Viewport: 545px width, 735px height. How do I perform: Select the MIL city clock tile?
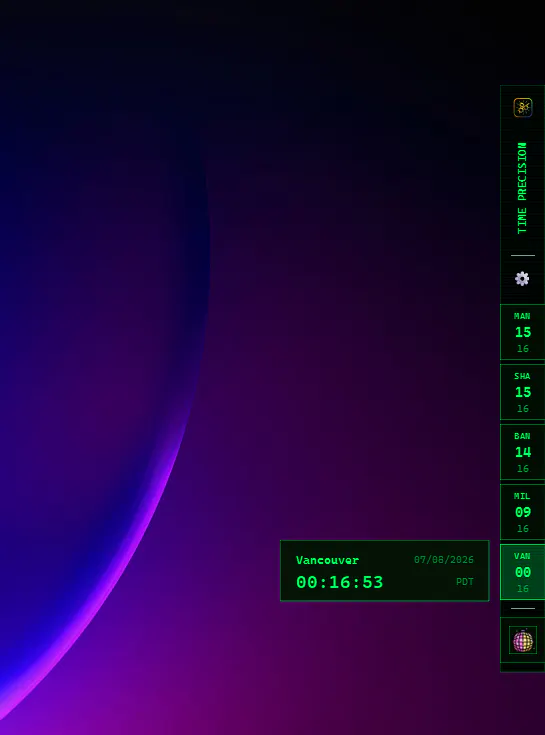pyautogui.click(x=523, y=512)
